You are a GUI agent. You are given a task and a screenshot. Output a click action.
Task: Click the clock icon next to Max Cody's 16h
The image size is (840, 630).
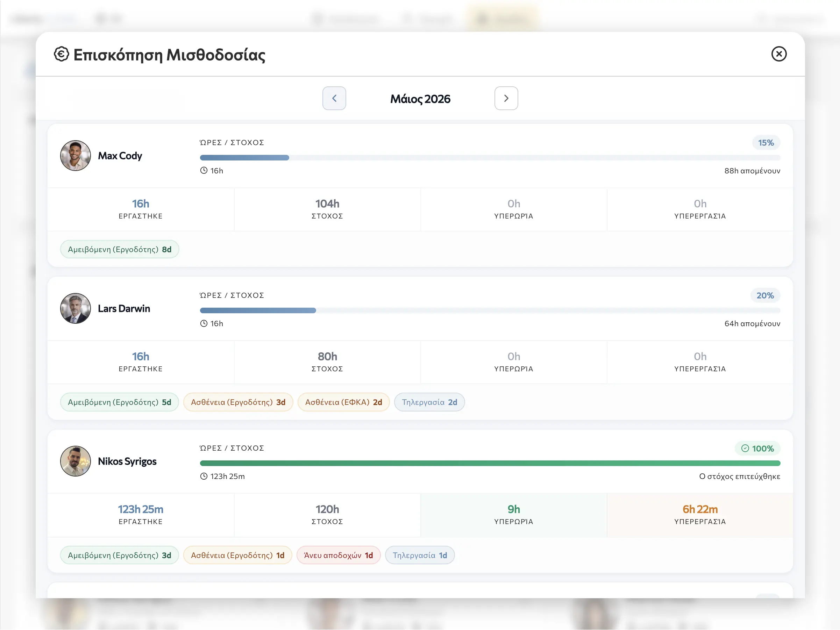[204, 171]
